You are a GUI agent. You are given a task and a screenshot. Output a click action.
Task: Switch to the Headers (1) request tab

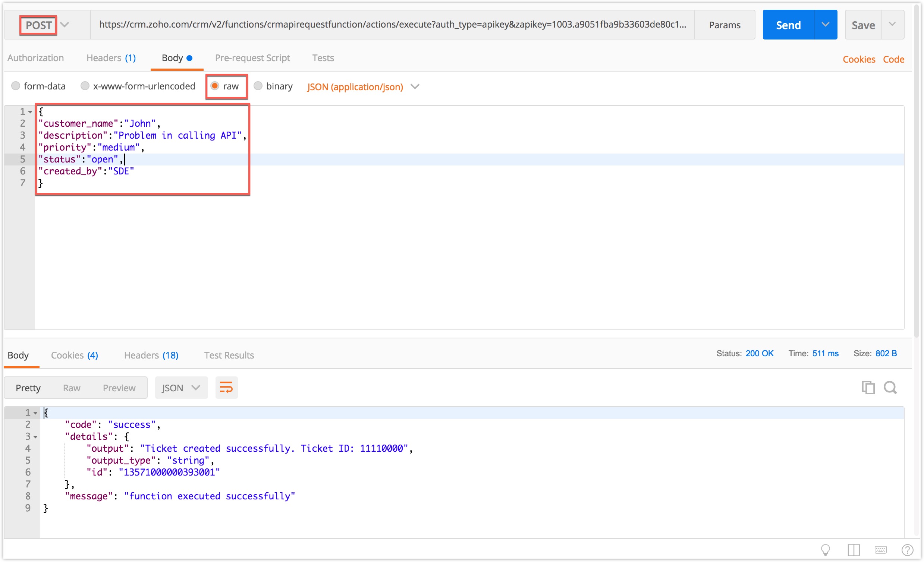[111, 58]
